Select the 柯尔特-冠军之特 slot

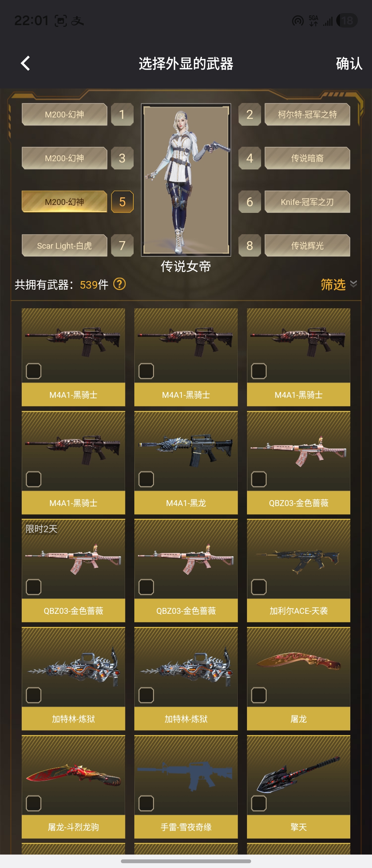tap(307, 114)
